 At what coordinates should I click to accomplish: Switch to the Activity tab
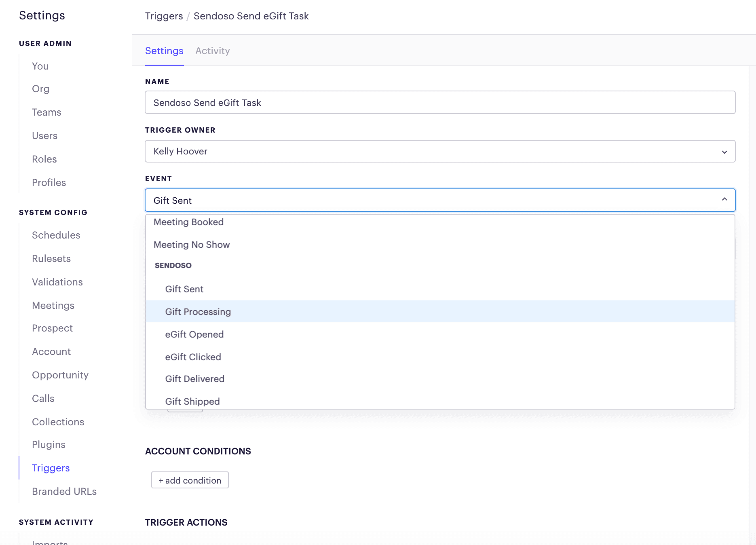212,51
